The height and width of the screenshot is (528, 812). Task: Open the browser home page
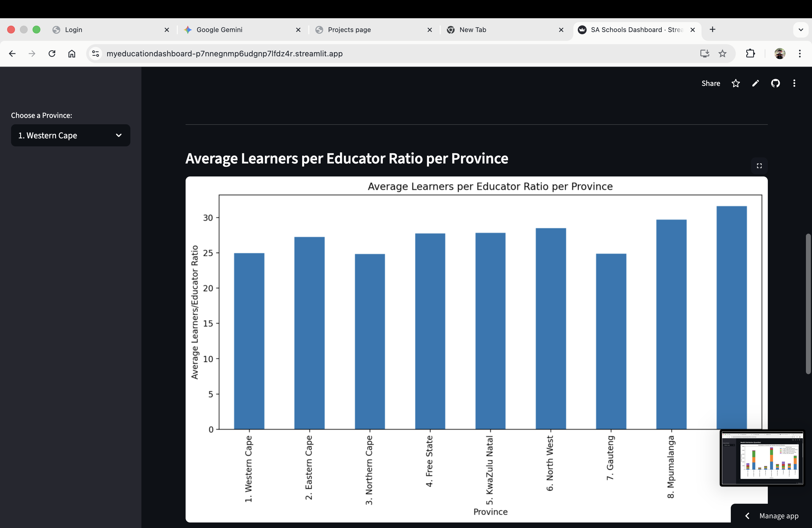click(72, 54)
